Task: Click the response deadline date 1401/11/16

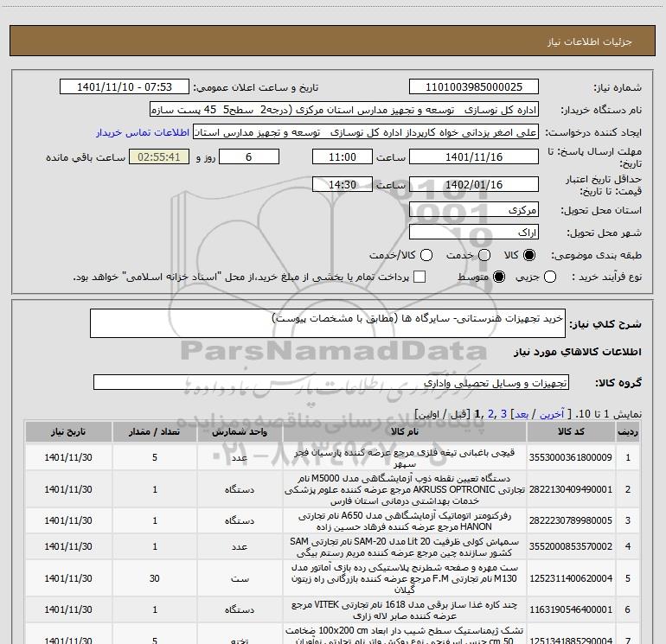Action: [x=474, y=156]
